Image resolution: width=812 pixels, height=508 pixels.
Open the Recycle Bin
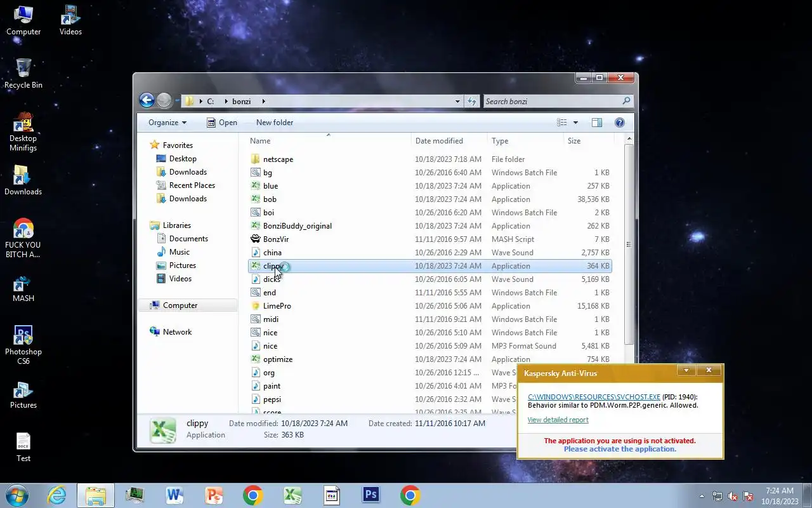coord(23,74)
